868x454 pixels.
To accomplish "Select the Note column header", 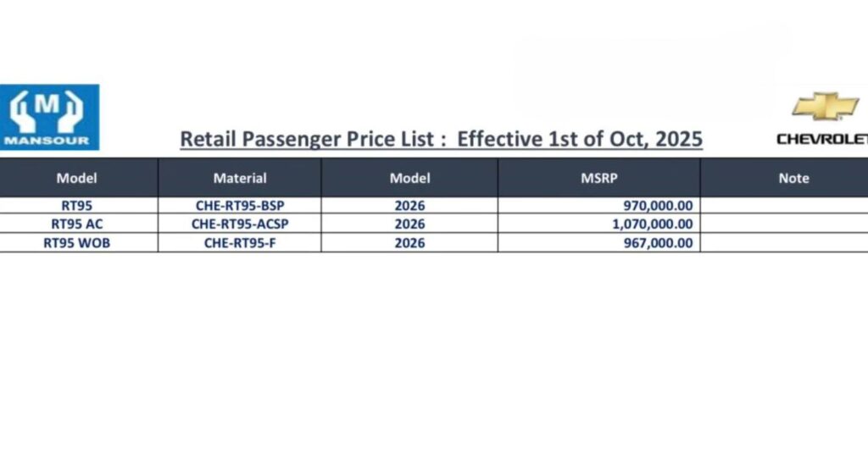I will click(x=793, y=178).
